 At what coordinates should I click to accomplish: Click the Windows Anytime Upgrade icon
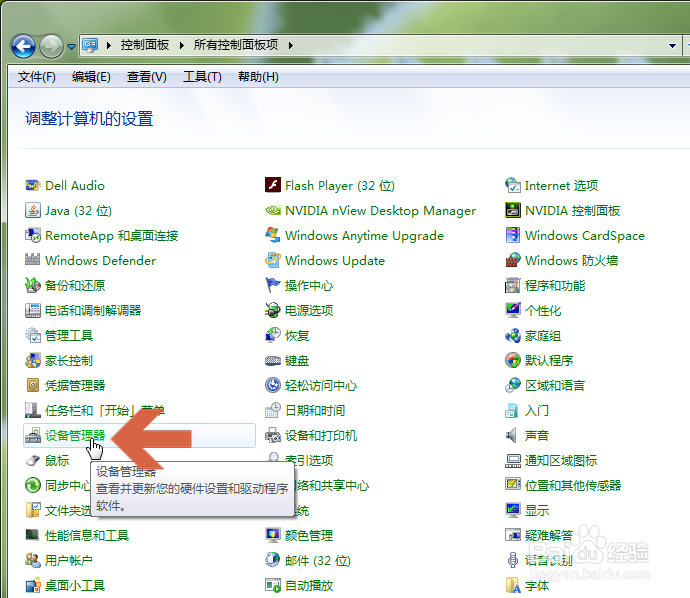pyautogui.click(x=273, y=235)
